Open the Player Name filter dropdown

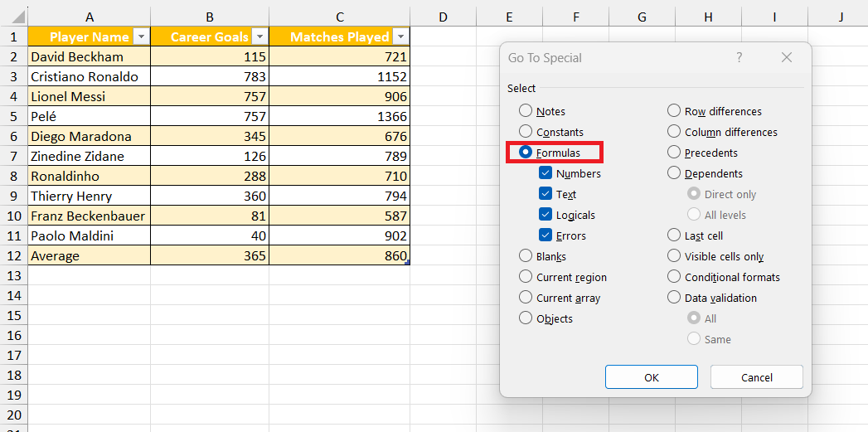[x=142, y=37]
